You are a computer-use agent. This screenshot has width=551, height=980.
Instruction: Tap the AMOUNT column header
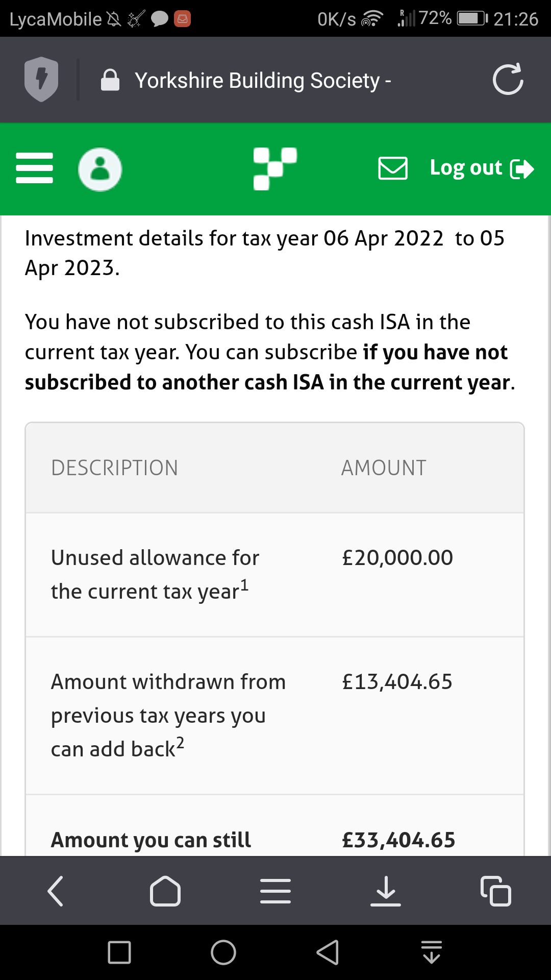(384, 468)
